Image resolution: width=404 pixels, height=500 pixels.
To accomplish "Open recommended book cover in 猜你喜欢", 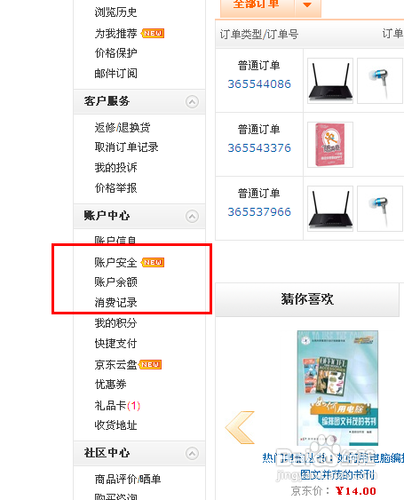I will click(338, 388).
